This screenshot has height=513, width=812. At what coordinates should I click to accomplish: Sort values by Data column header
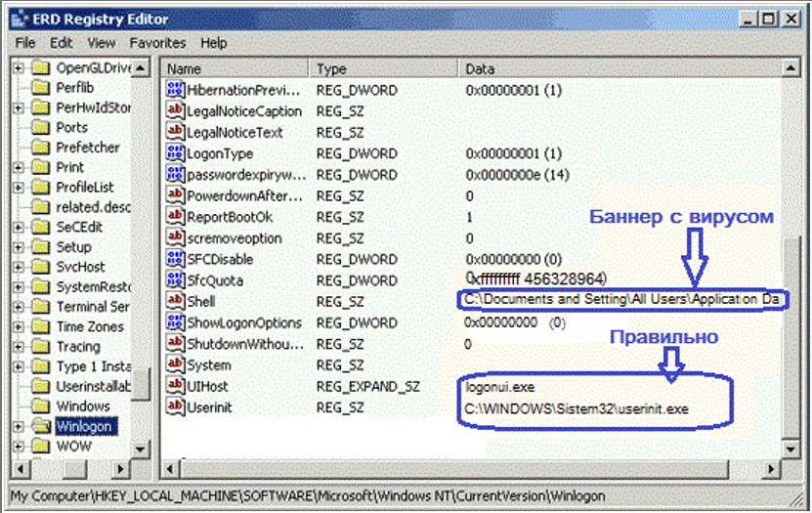(x=620, y=68)
